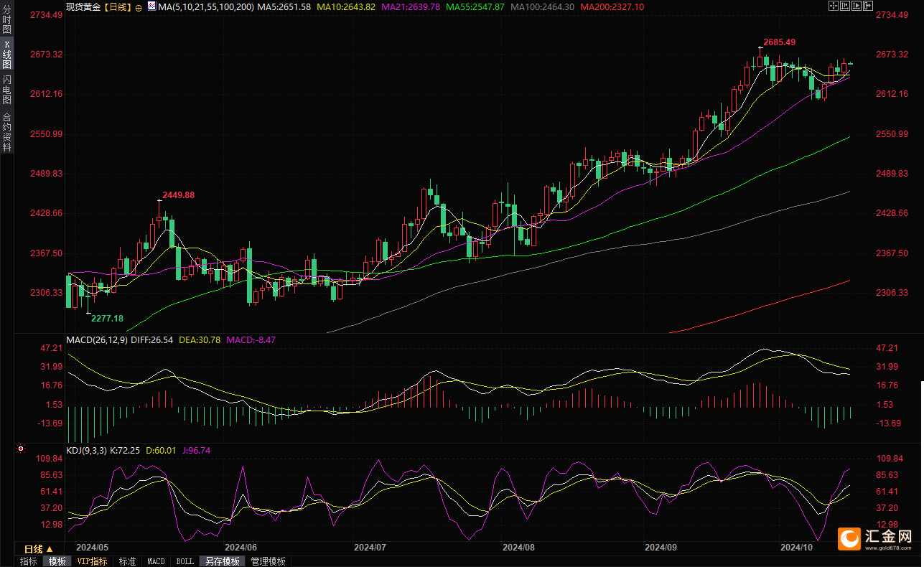Open the 分时图 side tab
This screenshot has height=567, width=924.
point(7,19)
